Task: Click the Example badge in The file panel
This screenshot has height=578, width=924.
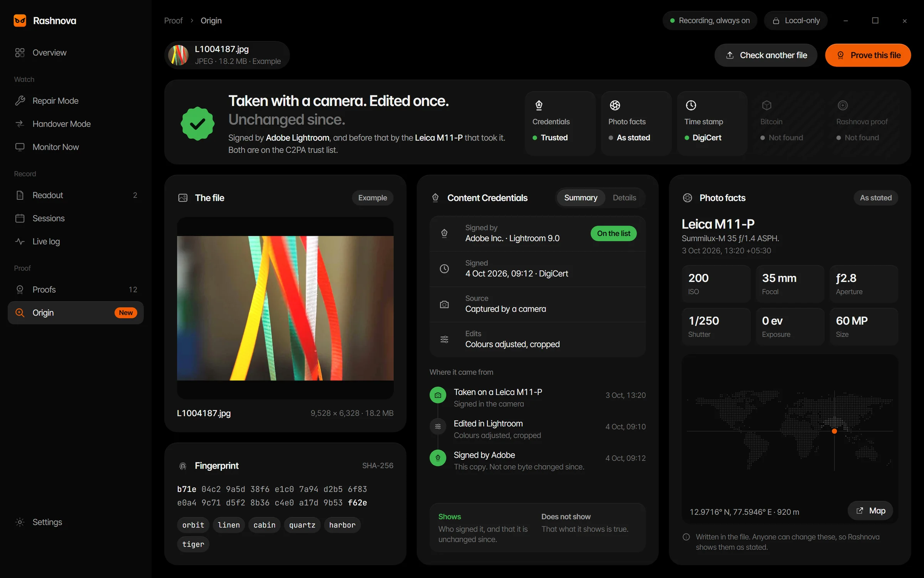Action: [372, 198]
